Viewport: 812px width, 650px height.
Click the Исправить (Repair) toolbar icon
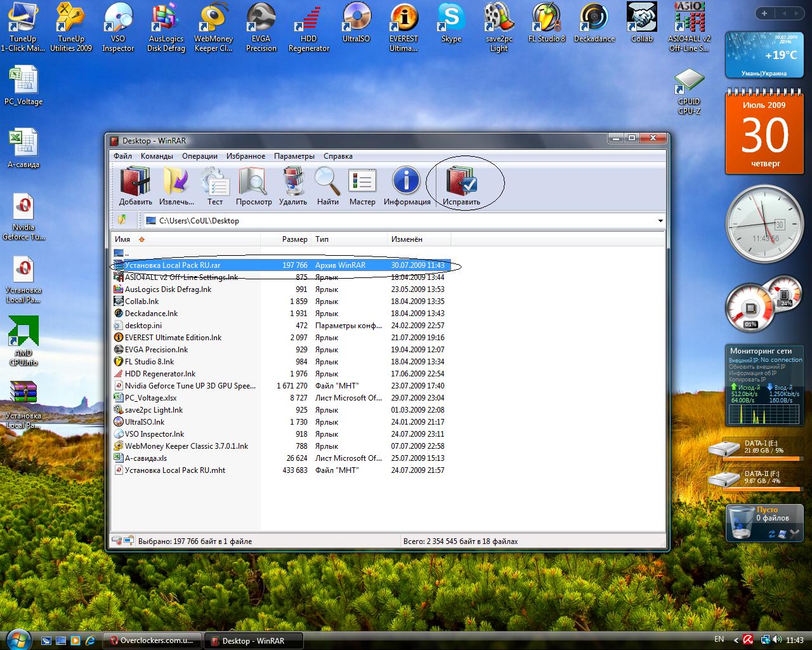461,186
